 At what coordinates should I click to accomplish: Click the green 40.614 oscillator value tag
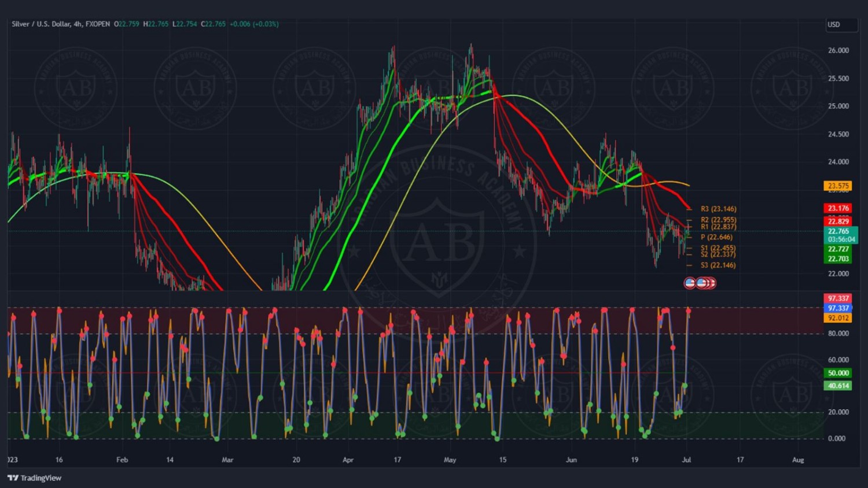click(838, 386)
